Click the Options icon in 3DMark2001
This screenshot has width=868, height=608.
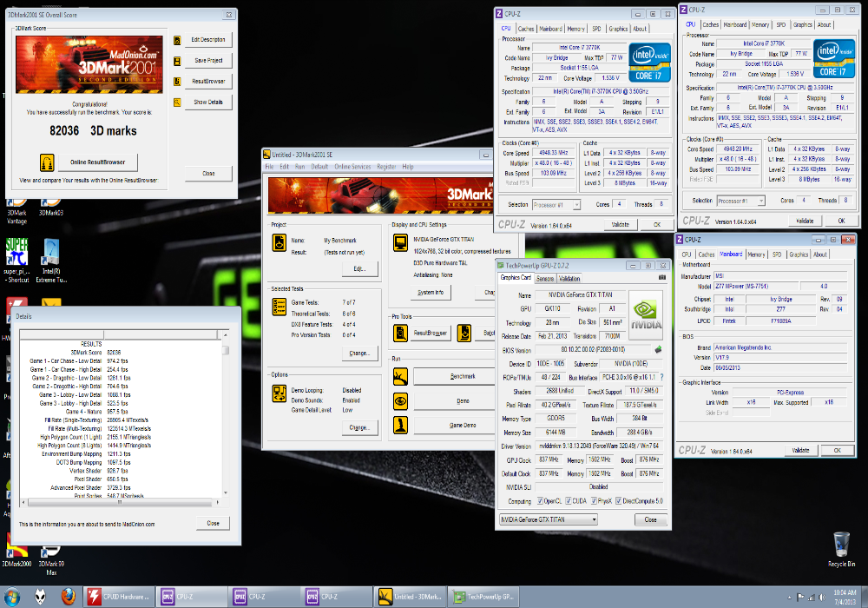click(279, 393)
